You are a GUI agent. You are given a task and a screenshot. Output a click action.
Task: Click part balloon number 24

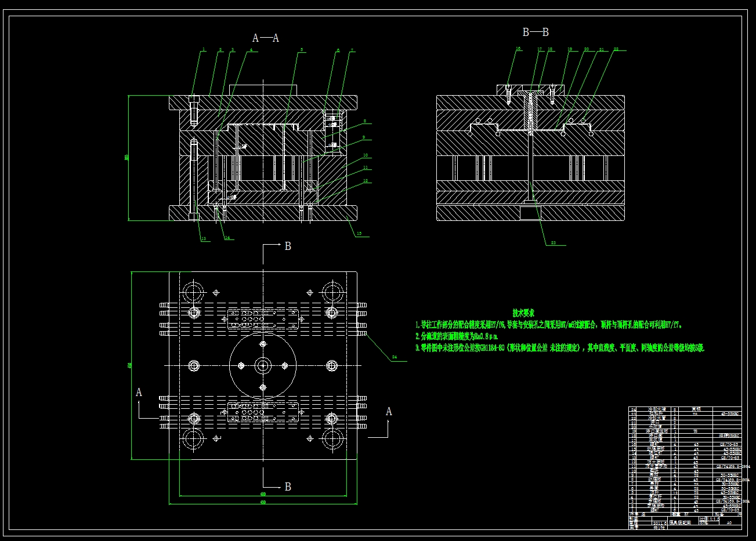coord(395,358)
